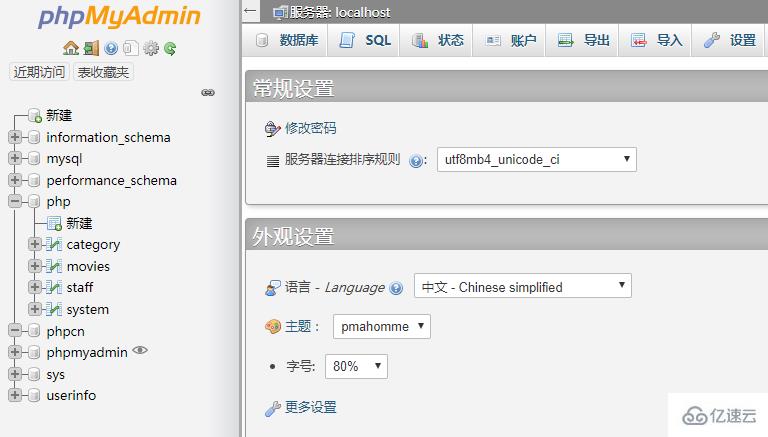Open the userinfo database name
This screenshot has width=768, height=437.
click(x=71, y=395)
